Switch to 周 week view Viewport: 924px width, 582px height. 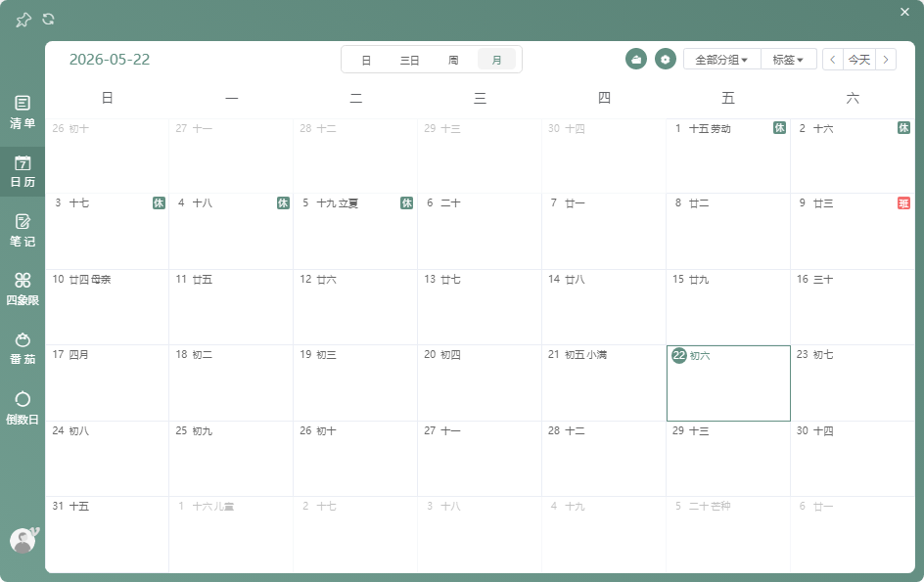pos(453,60)
